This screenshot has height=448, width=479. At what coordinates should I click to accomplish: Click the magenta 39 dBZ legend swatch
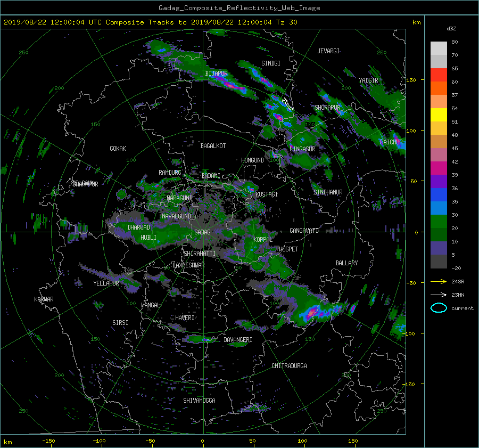pos(439,168)
